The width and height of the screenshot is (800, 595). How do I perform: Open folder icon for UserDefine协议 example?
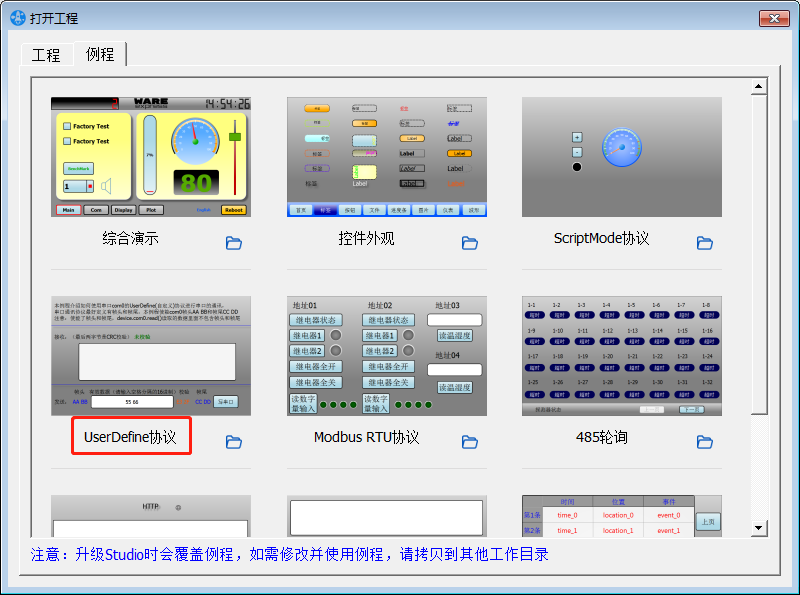234,442
